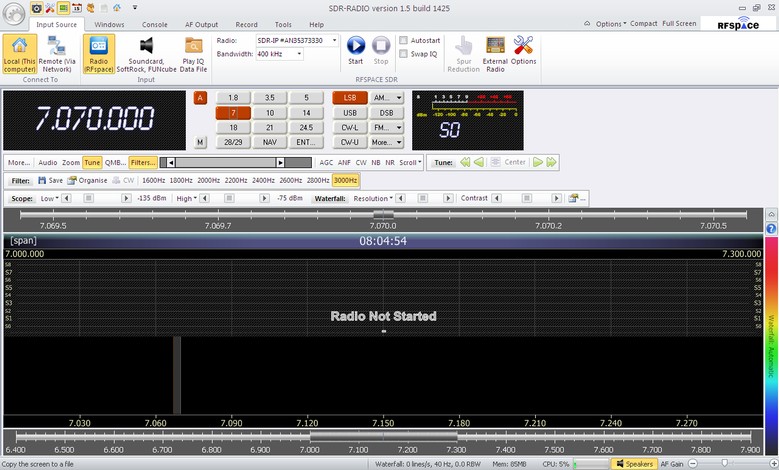Enable the Swap IQ checkbox
Screen dimensions: 779x470
(403, 54)
